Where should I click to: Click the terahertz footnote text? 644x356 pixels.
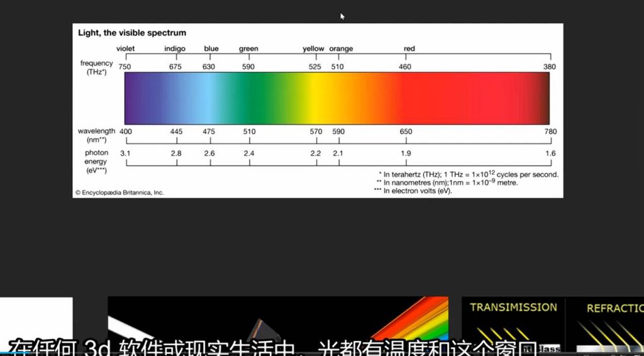click(468, 174)
